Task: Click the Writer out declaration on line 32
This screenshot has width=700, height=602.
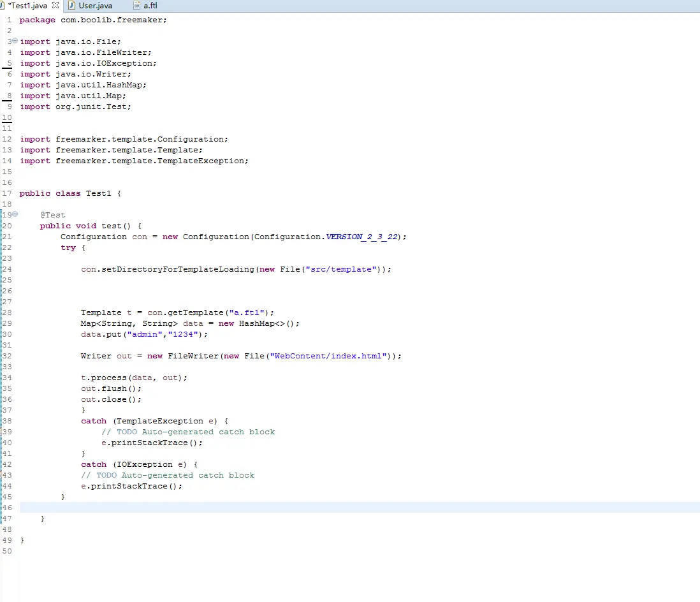Action: [241, 356]
